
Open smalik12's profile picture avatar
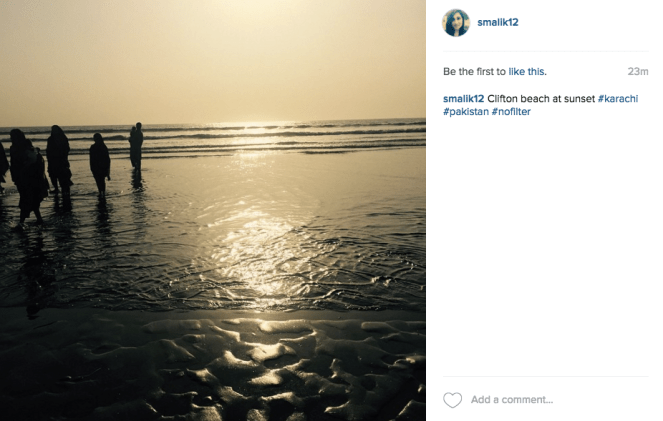click(456, 22)
